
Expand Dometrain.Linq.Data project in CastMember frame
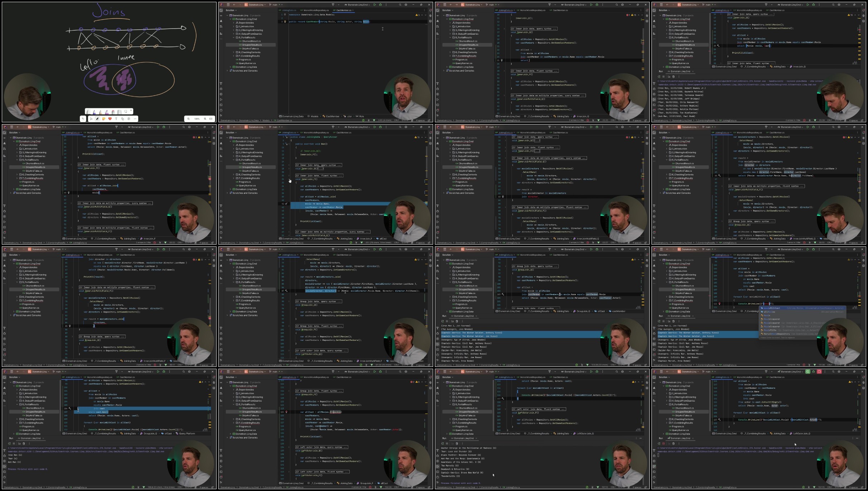(231, 67)
